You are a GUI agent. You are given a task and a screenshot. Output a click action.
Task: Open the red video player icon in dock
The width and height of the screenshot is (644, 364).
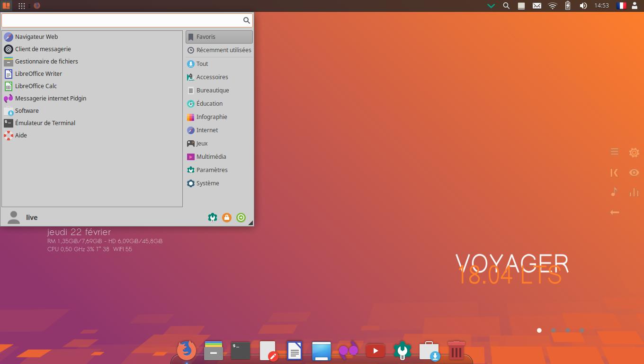(x=376, y=351)
